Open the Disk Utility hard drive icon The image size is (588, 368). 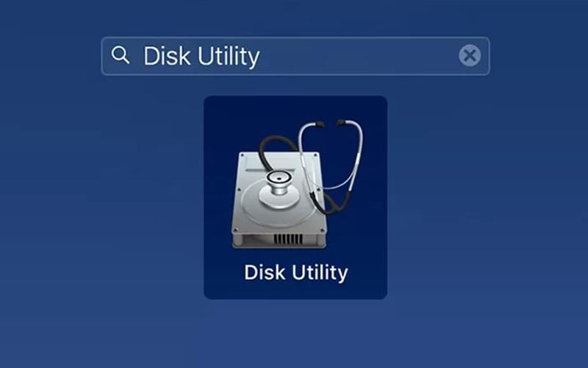coord(296,184)
